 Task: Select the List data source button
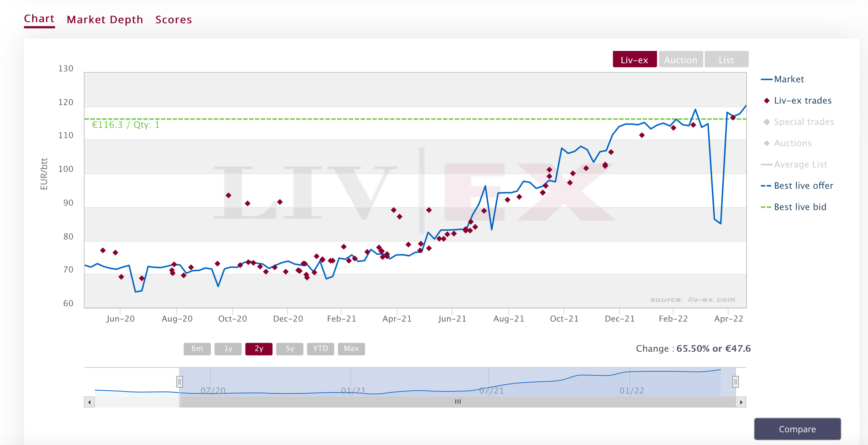[x=726, y=60]
